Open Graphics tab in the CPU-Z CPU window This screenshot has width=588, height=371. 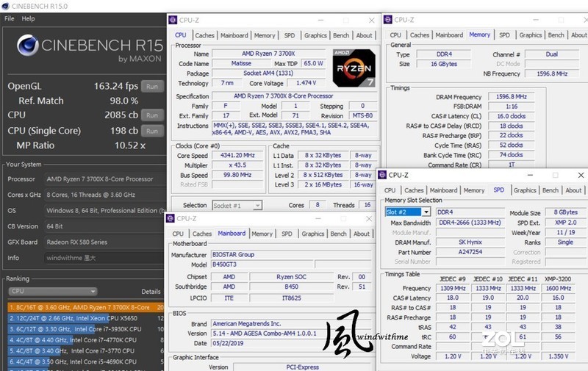315,35
